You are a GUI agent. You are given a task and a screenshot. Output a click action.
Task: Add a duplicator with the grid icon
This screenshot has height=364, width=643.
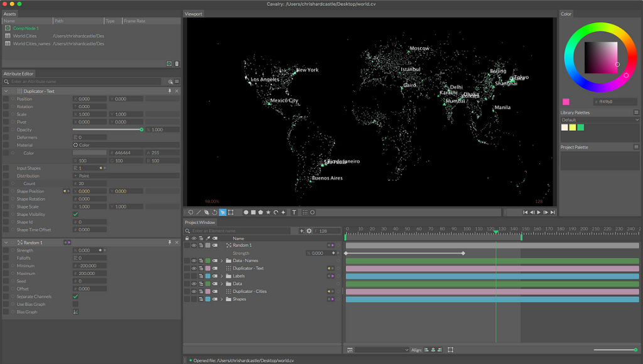(x=305, y=212)
